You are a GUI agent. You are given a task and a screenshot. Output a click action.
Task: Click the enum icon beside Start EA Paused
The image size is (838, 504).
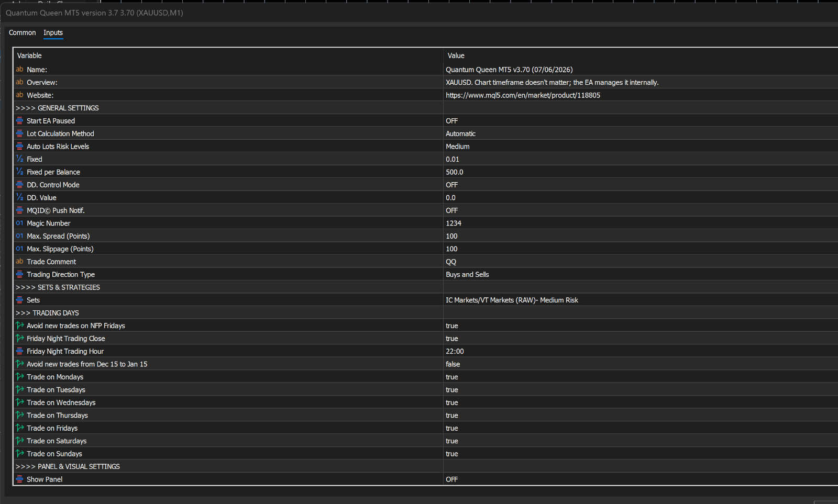click(x=19, y=120)
